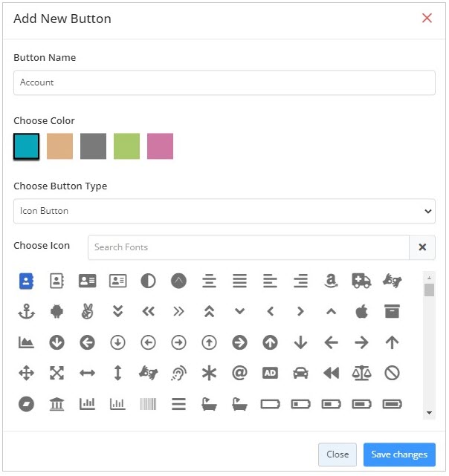Choose the pink color swatch
This screenshot has width=449, height=476.
[161, 146]
